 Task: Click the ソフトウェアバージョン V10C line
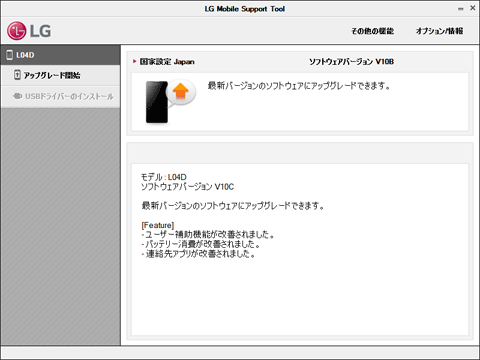187,187
